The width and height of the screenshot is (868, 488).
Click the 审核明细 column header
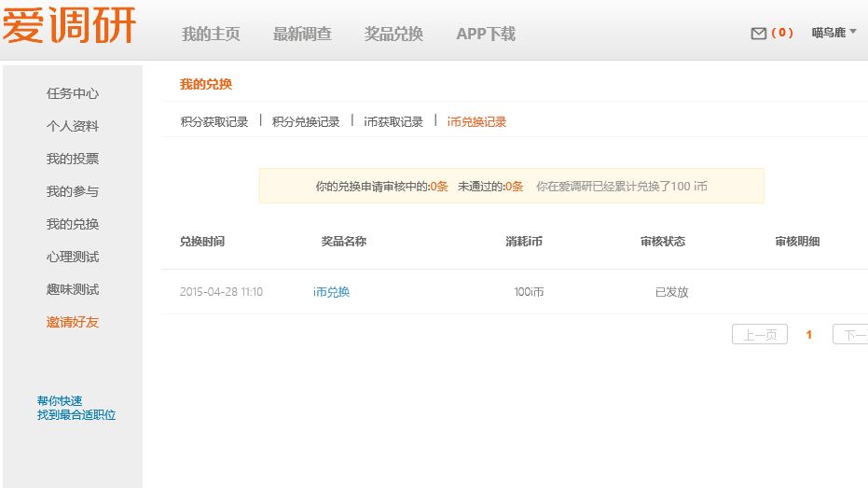tap(797, 242)
